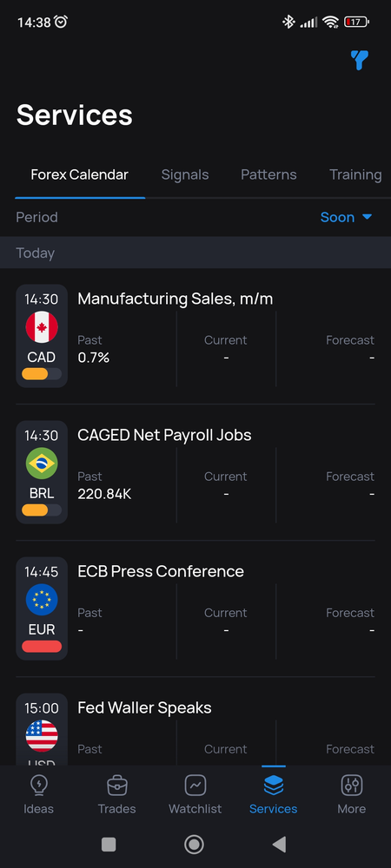Viewport: 391px width, 868px height.
Task: Tap Android back navigation button
Action: (x=279, y=845)
